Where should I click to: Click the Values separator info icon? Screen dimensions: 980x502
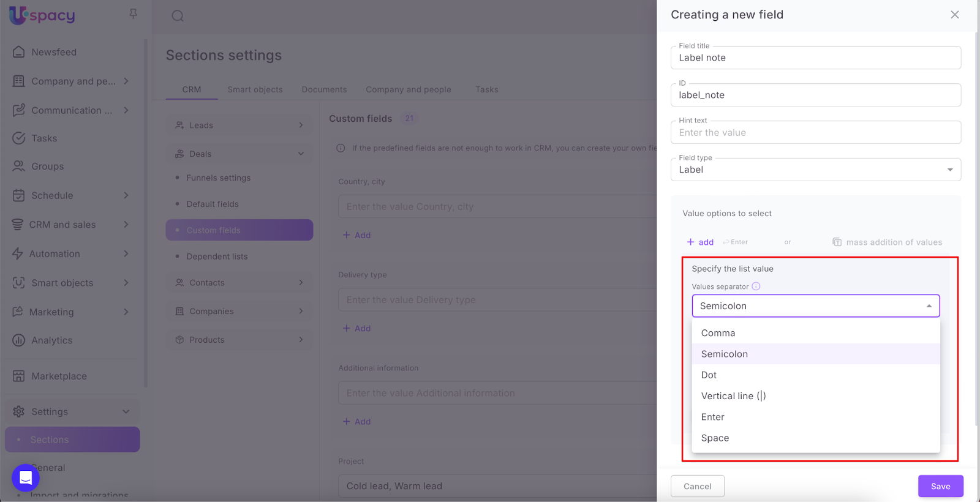756,287
